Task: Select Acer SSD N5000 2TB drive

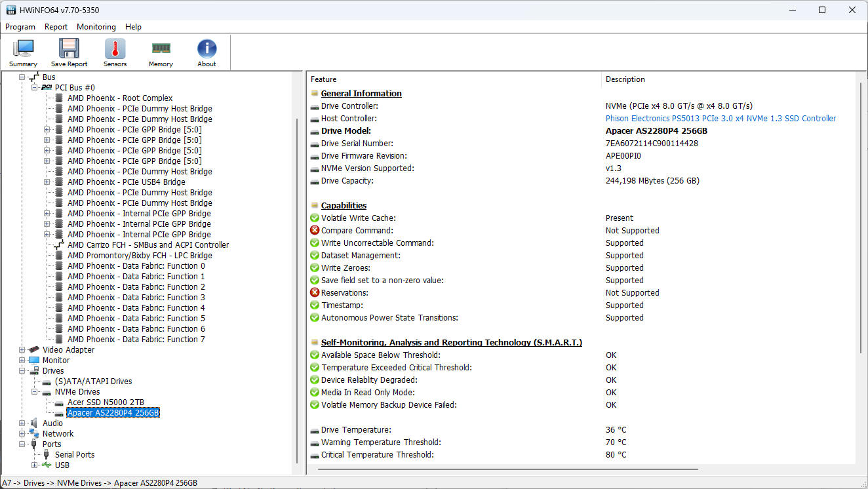Action: pos(106,402)
